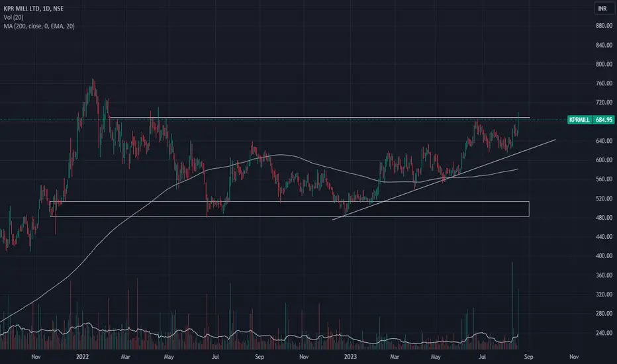Image resolution: width=617 pixels, height=364 pixels.
Task: Click the 2022 time axis label
Action: [x=82, y=357]
